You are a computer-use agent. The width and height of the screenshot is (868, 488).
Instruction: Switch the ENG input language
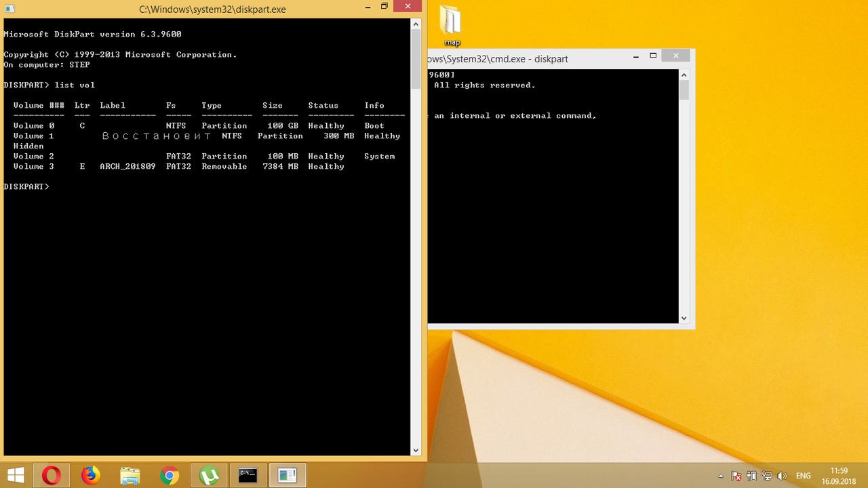coord(804,476)
